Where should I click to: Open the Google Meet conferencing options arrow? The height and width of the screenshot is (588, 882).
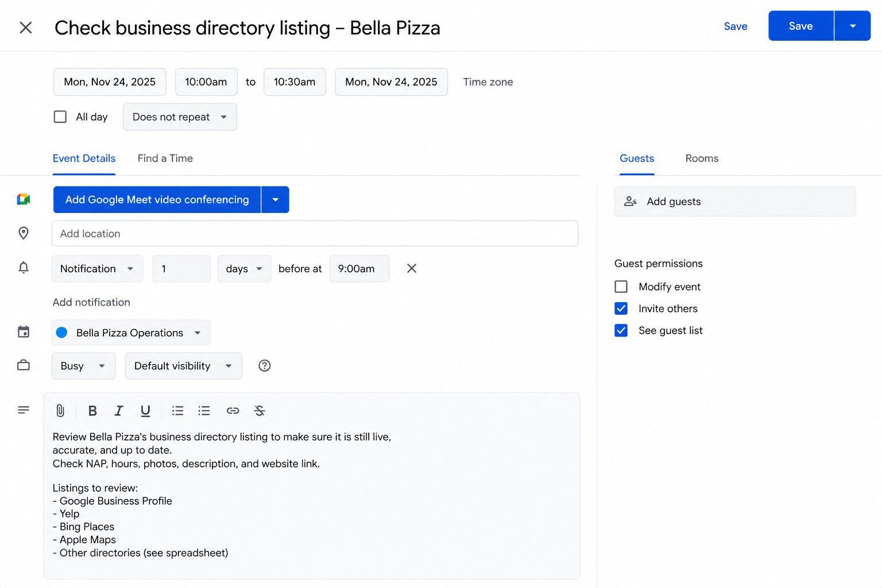pyautogui.click(x=275, y=199)
